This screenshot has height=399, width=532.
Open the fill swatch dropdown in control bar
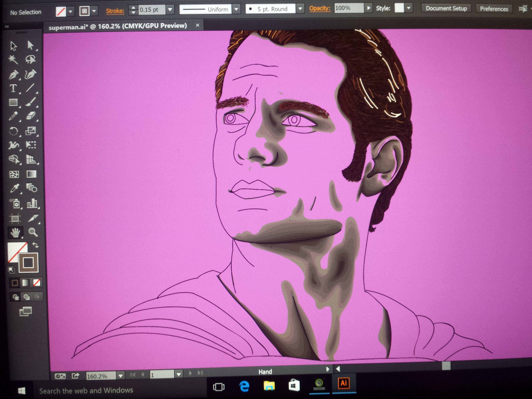tap(71, 11)
